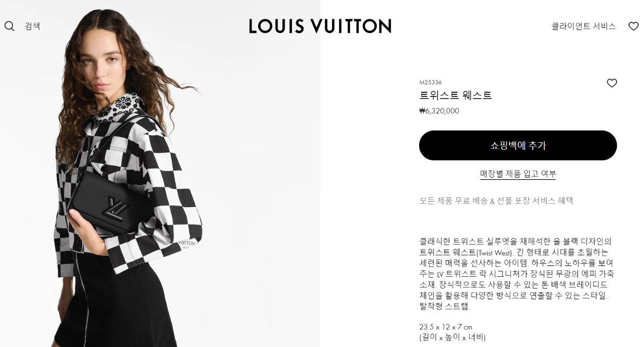This screenshot has width=644, height=347.
Task: Click the free shipping and gift wrap text
Action: pyautogui.click(x=496, y=201)
